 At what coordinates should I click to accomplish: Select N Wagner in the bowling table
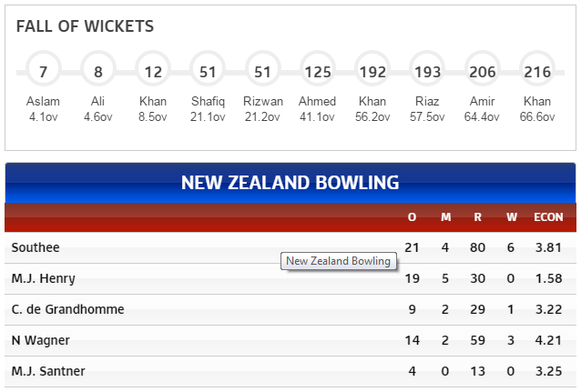tap(41, 340)
